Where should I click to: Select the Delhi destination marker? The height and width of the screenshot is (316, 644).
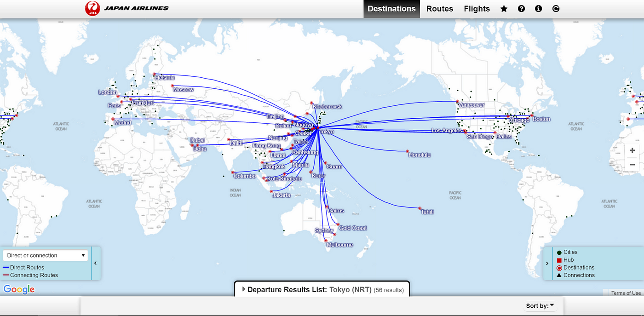(x=229, y=139)
